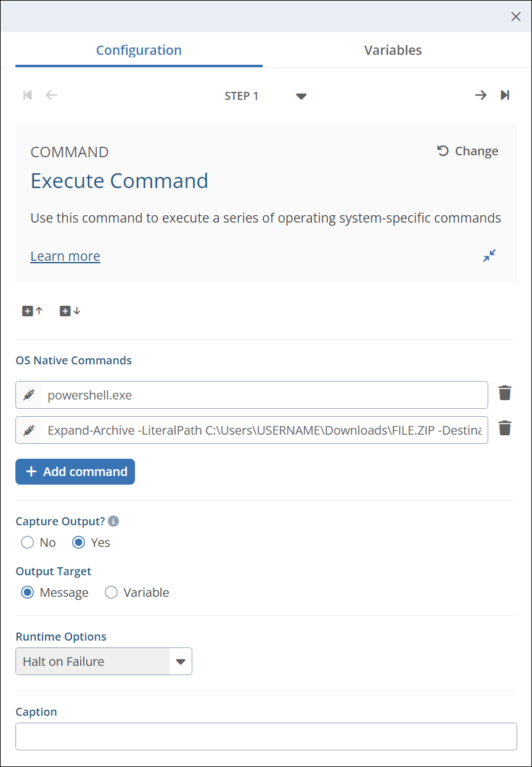Open variable picker for powershell.exe field
Screen dimensions: 532x767
tap(29, 395)
